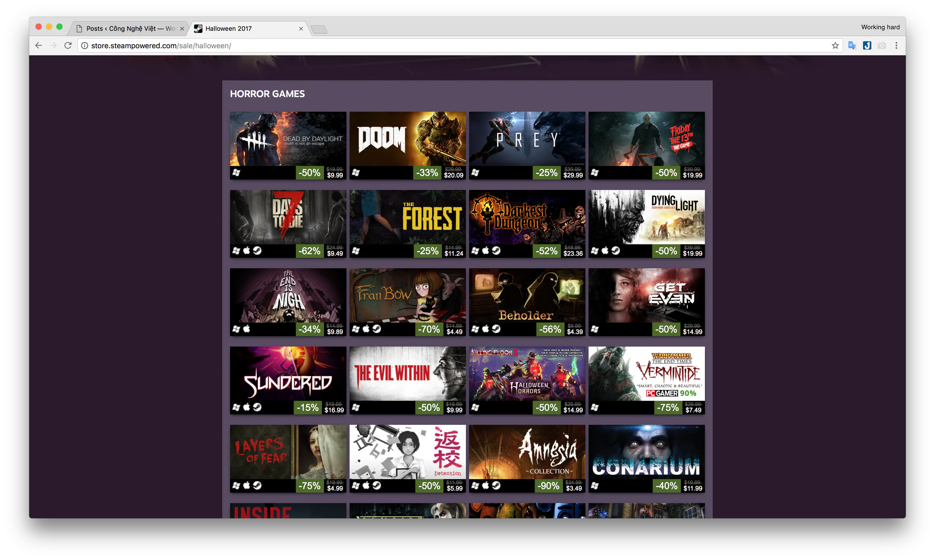This screenshot has height=560, width=935.
Task: Click the SteamOS icon under Sundered
Action: tap(257, 407)
